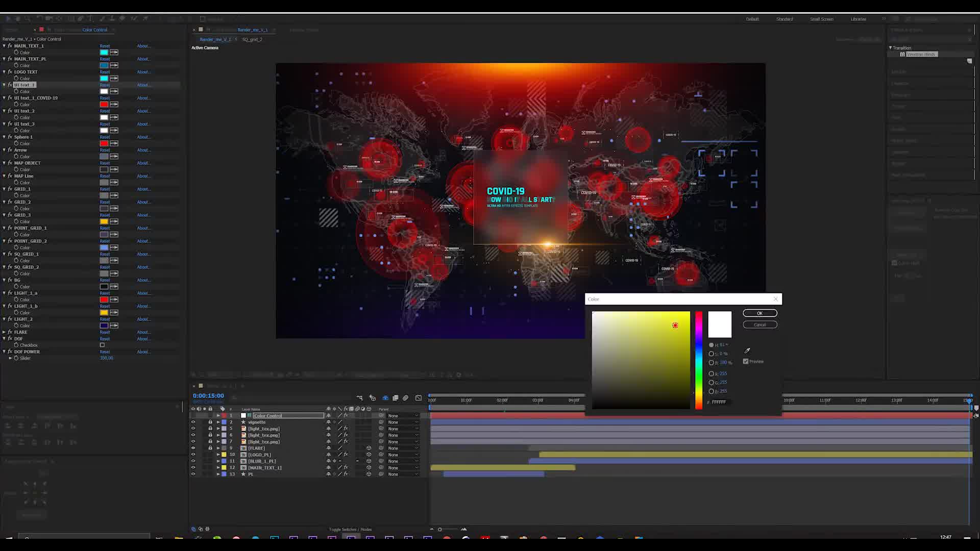This screenshot has width=980, height=551.
Task: Unlock the vignette layer lock toggle
Action: [210, 422]
